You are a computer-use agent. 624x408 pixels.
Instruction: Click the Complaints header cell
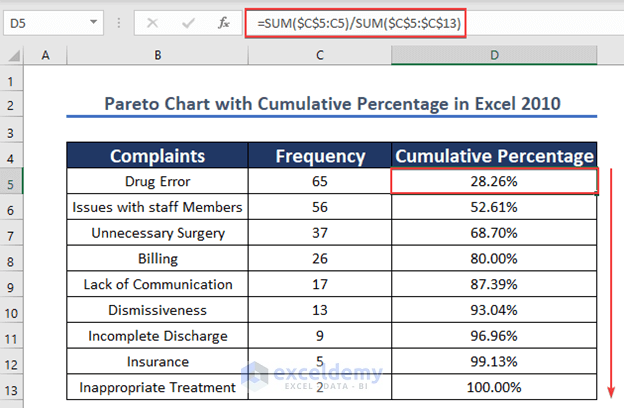[x=157, y=155]
